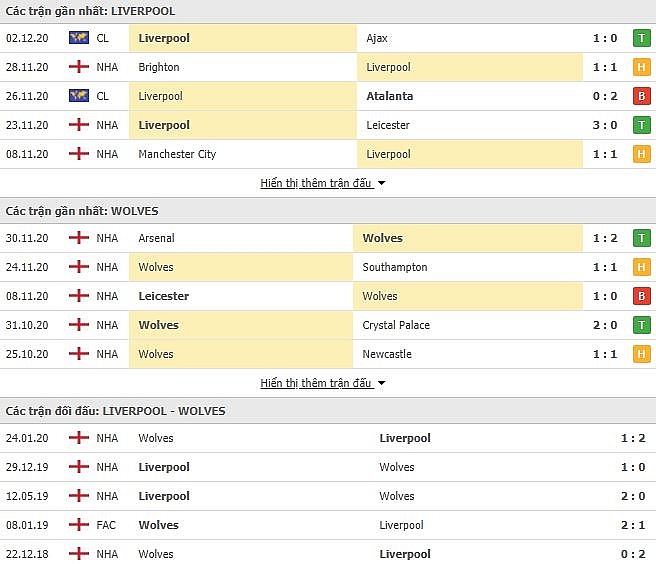Click the green T badge for Wolves vs Crystal Palace
The image size is (656, 564).
point(641,325)
